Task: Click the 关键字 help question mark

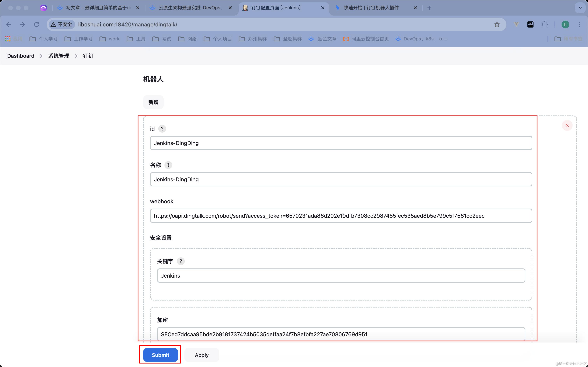Action: click(181, 261)
